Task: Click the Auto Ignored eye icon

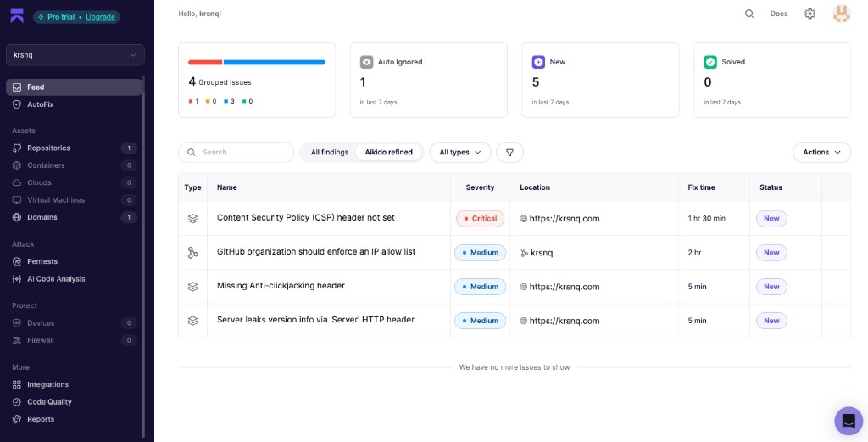Action: click(366, 62)
